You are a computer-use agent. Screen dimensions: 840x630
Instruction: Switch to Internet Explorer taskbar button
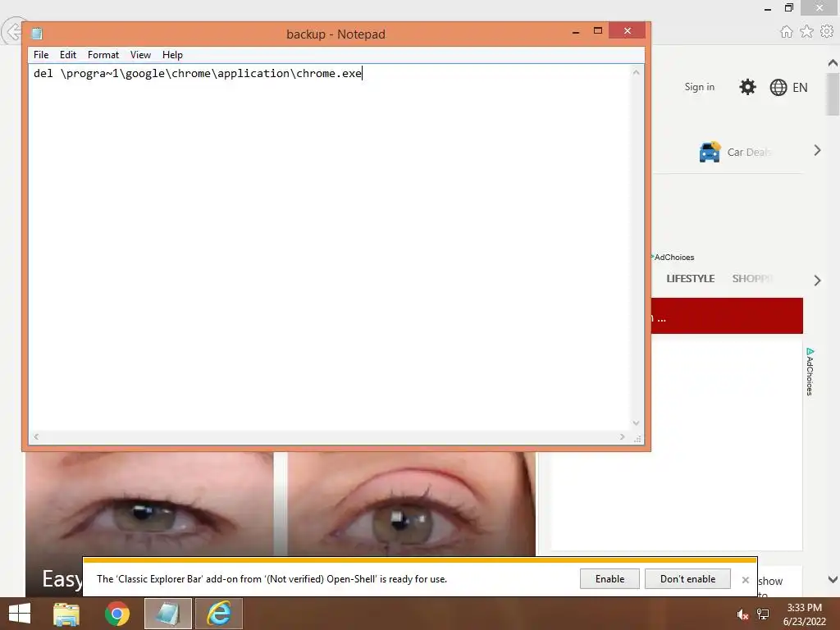(x=219, y=614)
